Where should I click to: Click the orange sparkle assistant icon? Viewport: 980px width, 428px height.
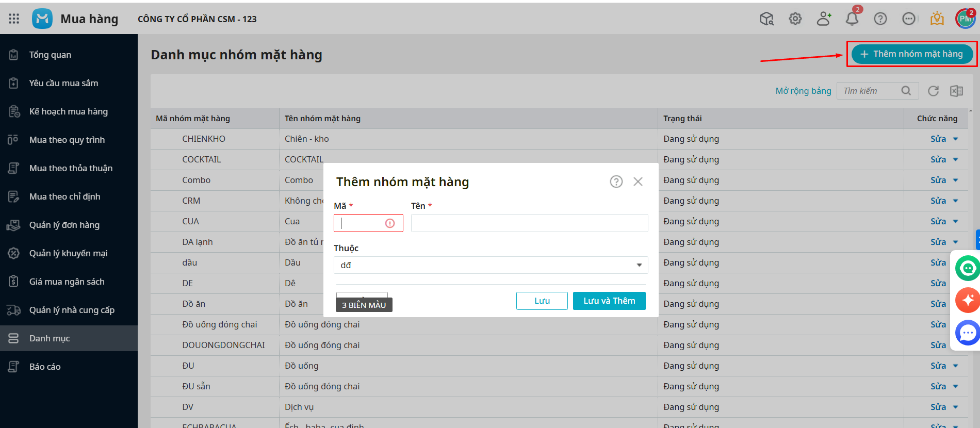click(968, 300)
